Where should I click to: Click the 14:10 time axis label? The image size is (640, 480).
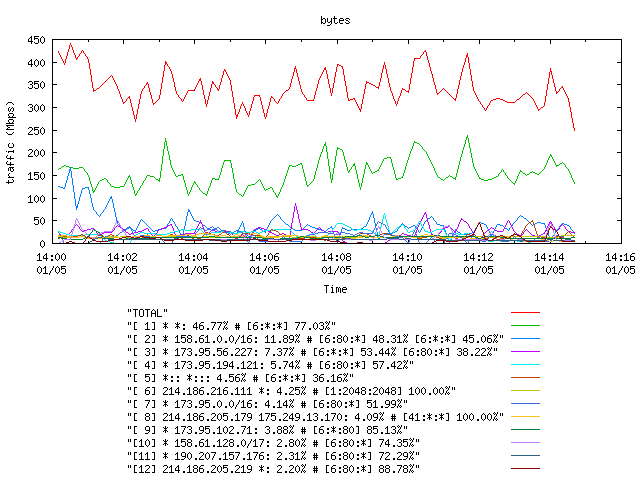click(x=407, y=257)
